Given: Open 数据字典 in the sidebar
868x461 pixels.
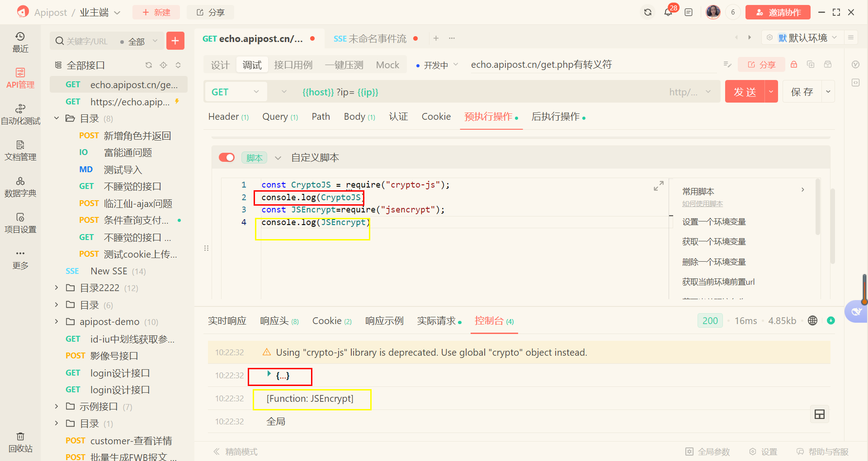Looking at the screenshot, I should coord(20,187).
